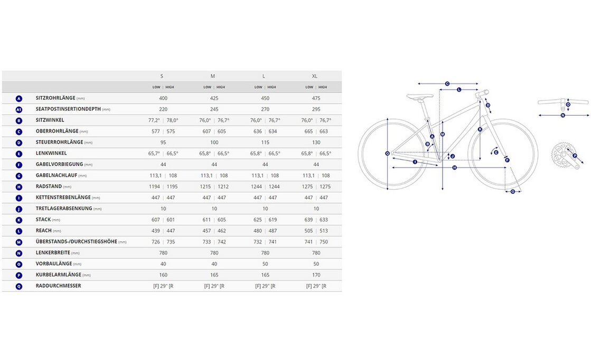
Task: Select the F marker at fork end
Action: 508,160
